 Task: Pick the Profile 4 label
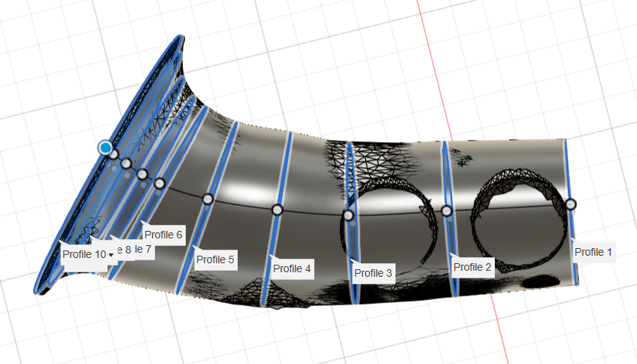point(292,268)
